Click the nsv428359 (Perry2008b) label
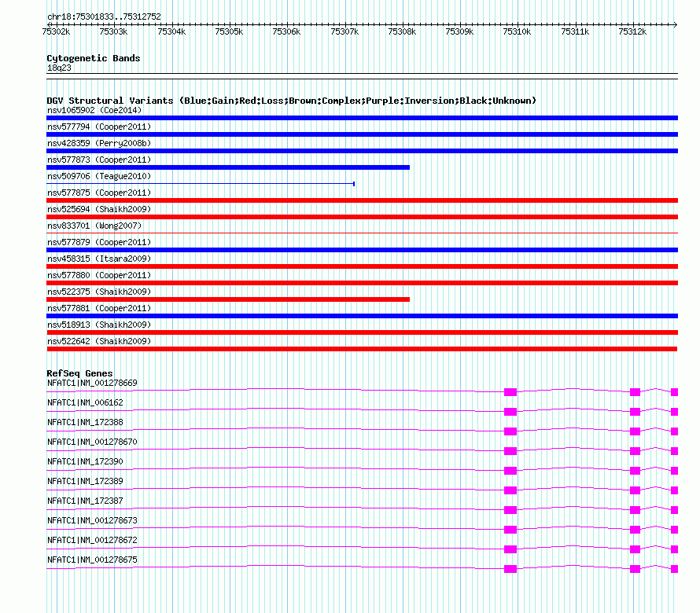This screenshot has height=613, width=700. click(99, 143)
